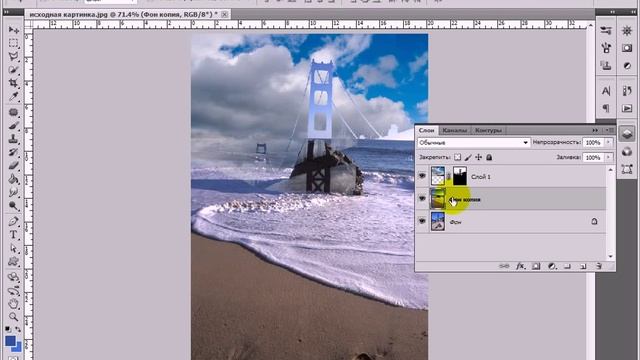Toggle link between Слой 1 layer and mask
This screenshot has width=640, height=360.
(x=449, y=176)
